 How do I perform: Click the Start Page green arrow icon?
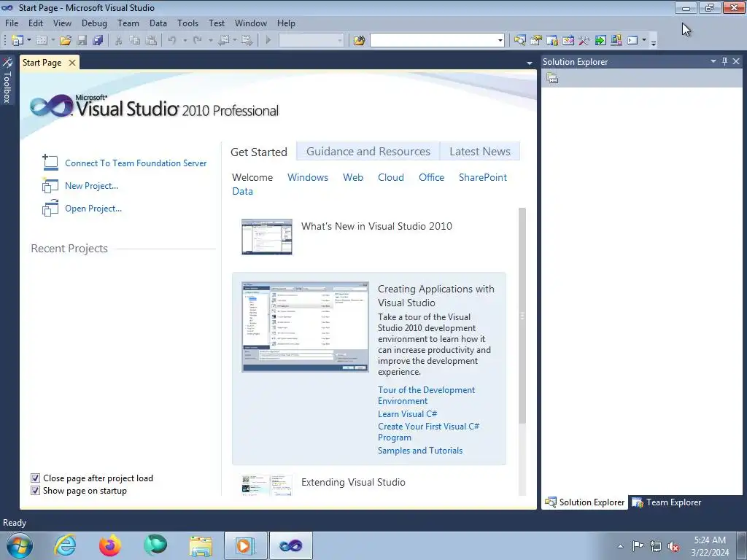click(x=600, y=41)
